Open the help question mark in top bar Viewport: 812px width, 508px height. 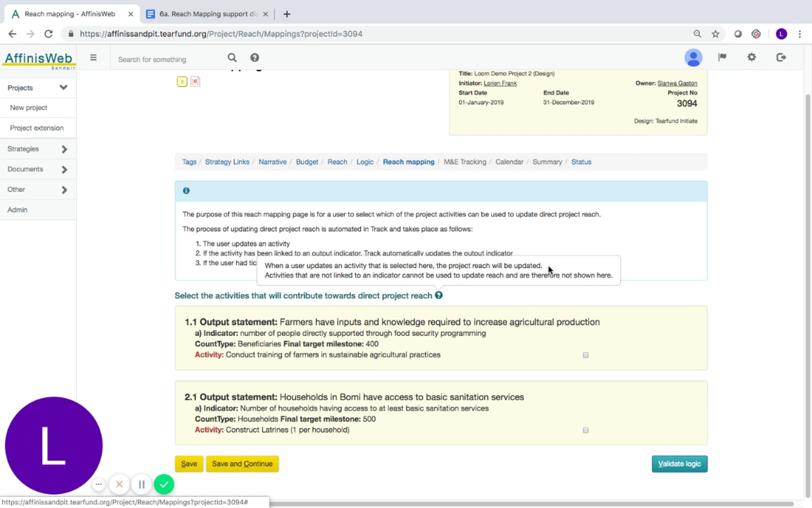(254, 58)
